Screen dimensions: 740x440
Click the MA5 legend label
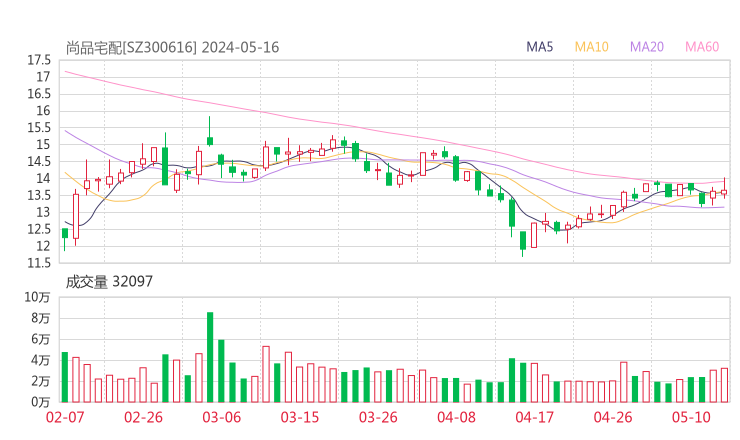click(x=539, y=47)
